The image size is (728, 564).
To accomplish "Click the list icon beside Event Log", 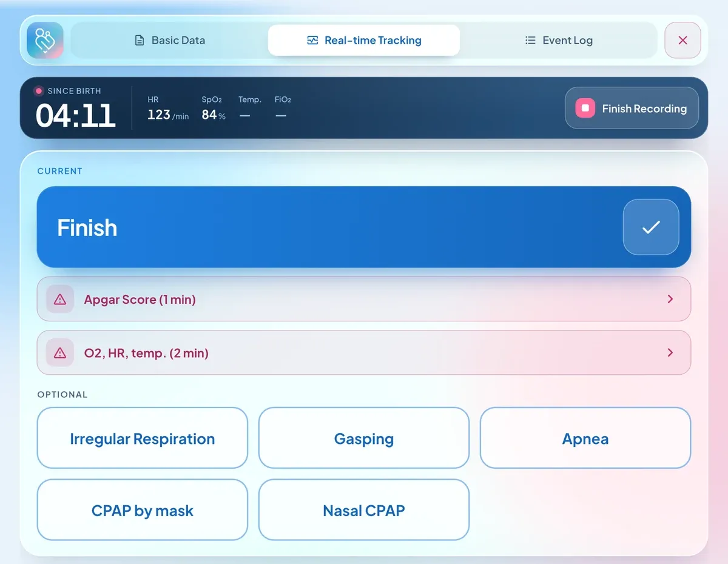I will click(530, 41).
